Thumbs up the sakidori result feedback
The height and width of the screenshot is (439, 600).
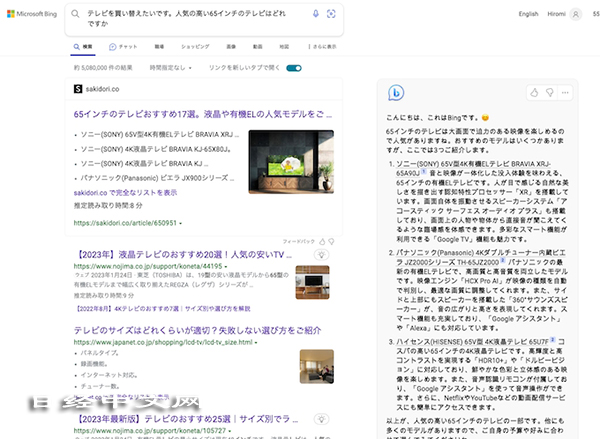[x=322, y=242]
